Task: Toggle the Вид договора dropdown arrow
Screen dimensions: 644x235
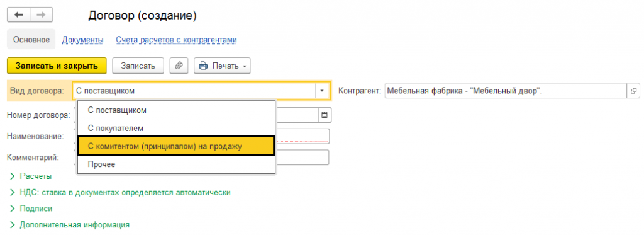Action: (322, 91)
